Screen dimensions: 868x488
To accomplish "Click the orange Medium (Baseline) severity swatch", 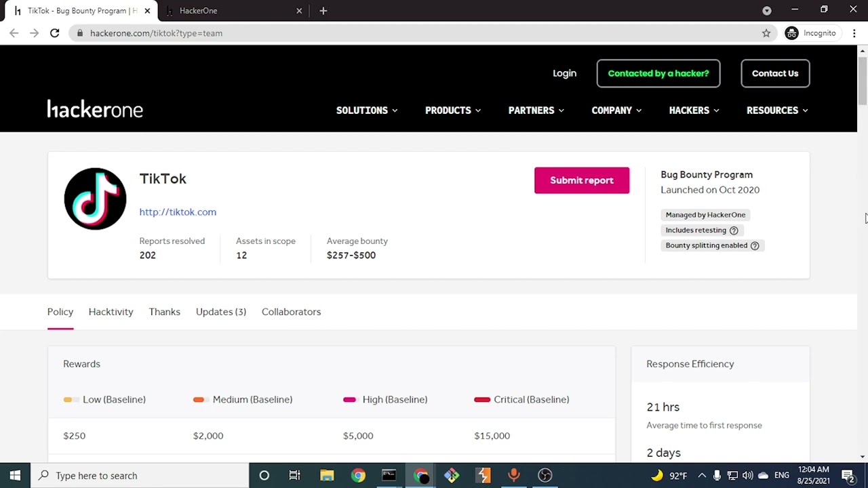I will click(201, 400).
